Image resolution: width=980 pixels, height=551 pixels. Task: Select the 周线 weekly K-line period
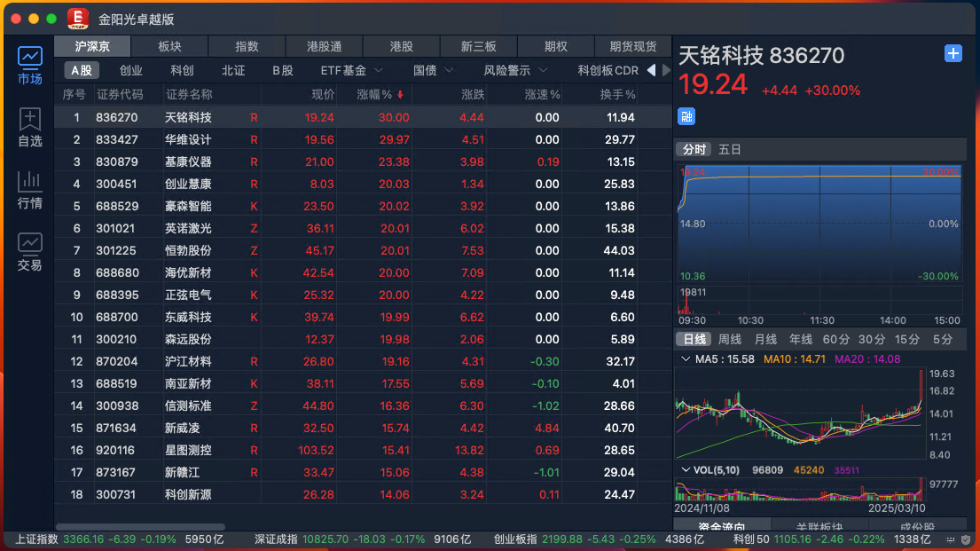[729, 339]
